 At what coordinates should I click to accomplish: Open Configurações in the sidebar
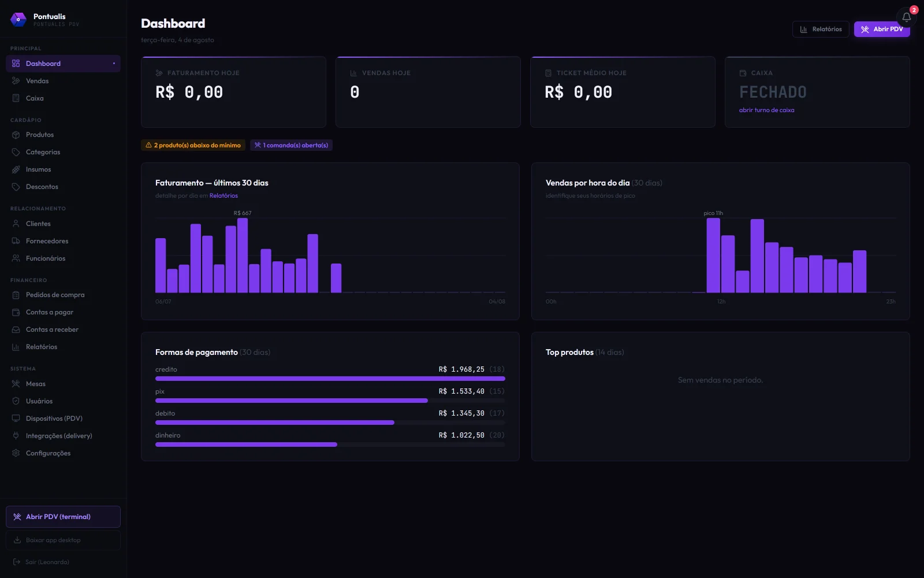[63, 453]
